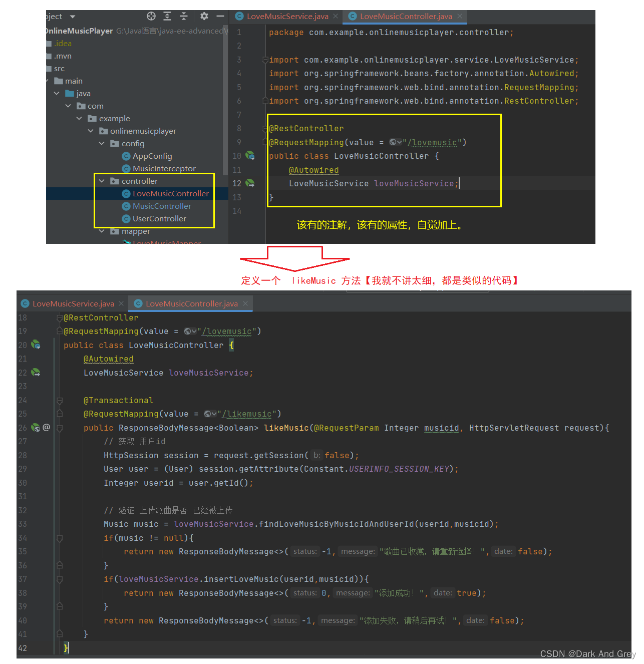Click the Project panel vertical scrollbar
The width and height of the screenshot is (644, 664).
click(x=225, y=100)
